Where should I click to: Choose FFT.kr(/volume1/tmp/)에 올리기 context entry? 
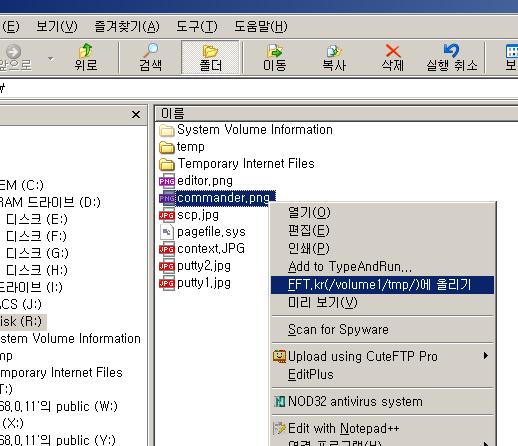[382, 285]
